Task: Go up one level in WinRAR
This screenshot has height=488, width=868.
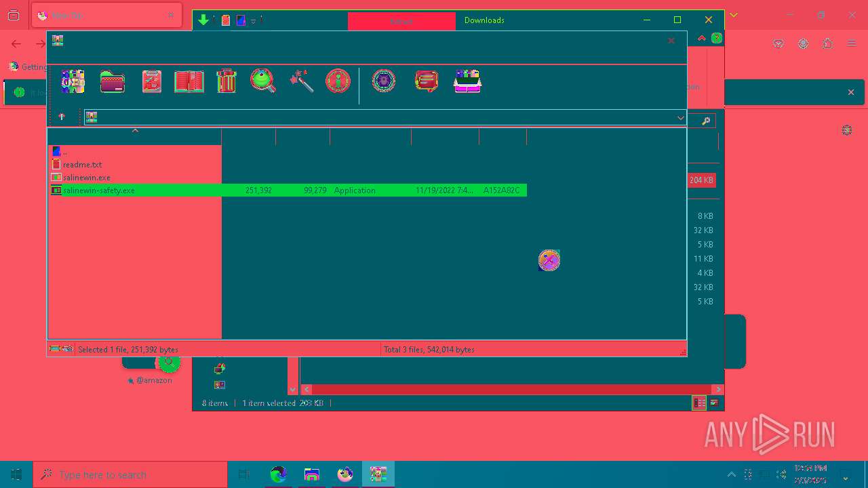Action: click(x=62, y=117)
